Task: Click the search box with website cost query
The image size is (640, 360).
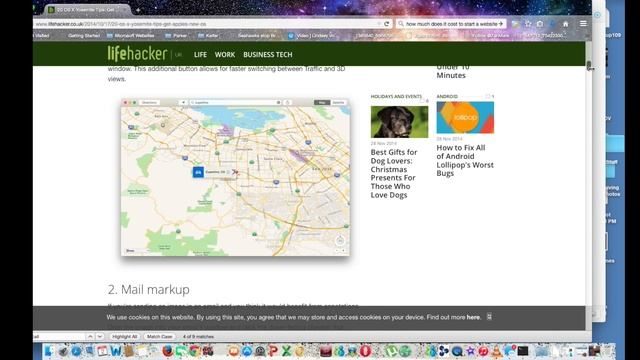Action: pos(451,24)
